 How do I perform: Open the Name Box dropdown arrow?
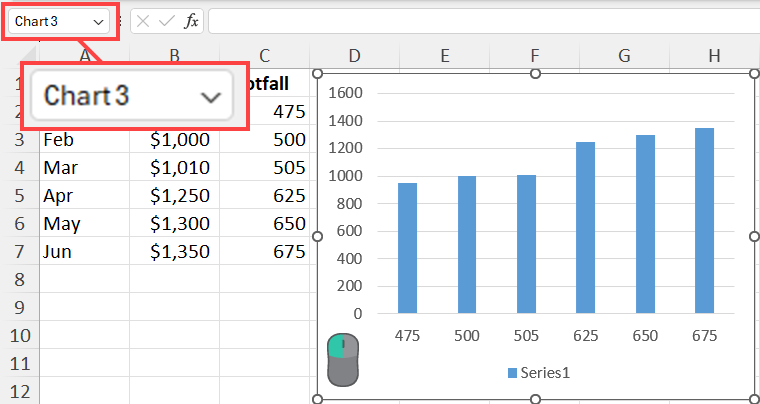(98, 22)
